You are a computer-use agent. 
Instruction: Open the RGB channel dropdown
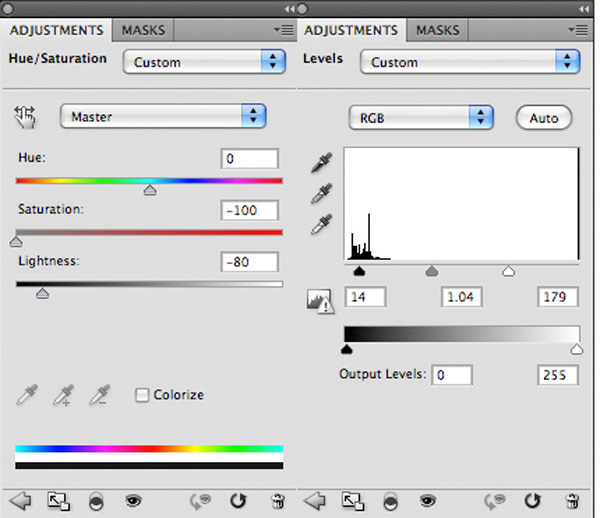[x=421, y=117]
